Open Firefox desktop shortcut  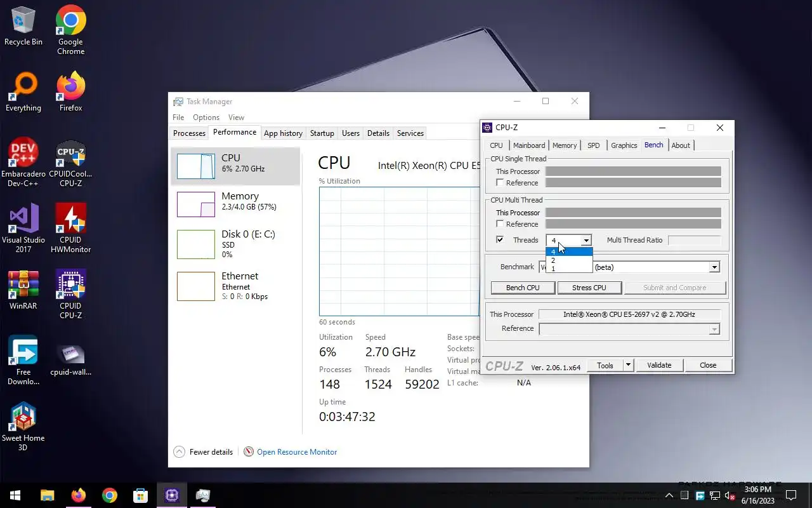(x=70, y=92)
